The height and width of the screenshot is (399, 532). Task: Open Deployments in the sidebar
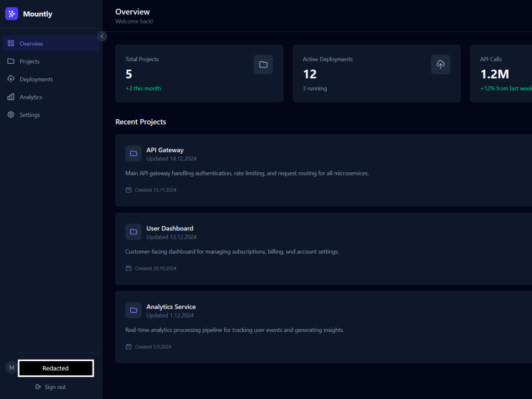(50, 79)
